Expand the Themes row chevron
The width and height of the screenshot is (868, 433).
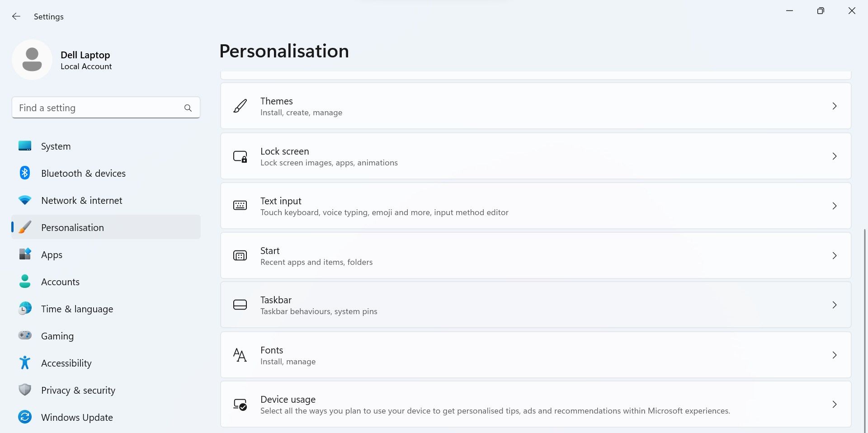(835, 106)
